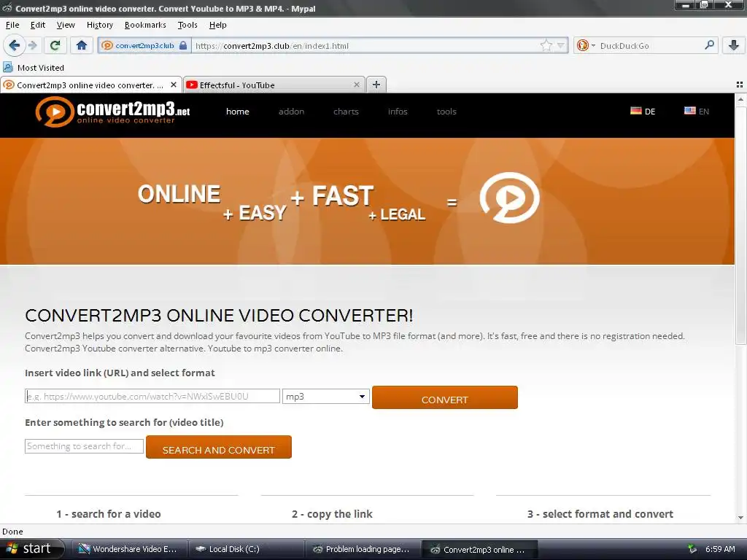The width and height of the screenshot is (747, 560).
Task: Click the page scrollbar down arrow
Action: (740, 518)
